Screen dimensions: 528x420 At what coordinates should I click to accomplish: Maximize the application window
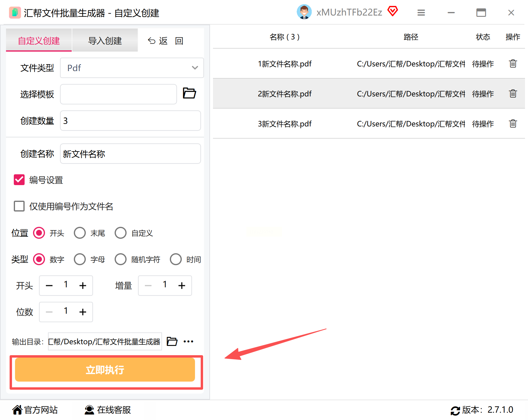(481, 13)
